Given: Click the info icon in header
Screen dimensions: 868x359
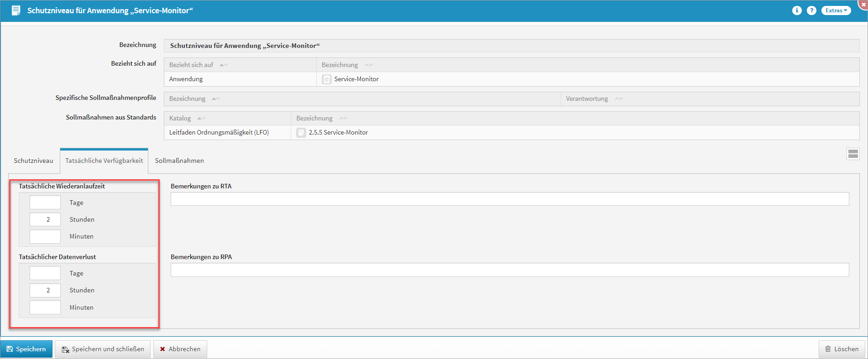Looking at the screenshot, I should coord(797,10).
